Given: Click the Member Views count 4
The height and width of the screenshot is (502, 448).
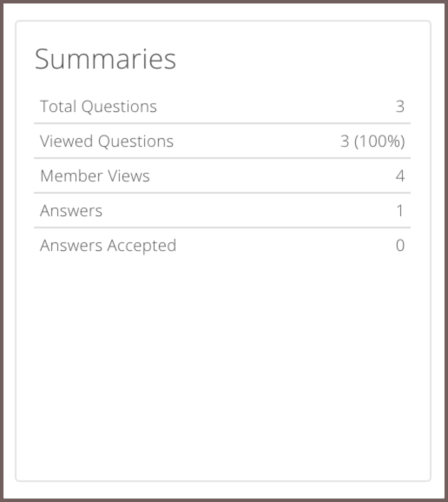Looking at the screenshot, I should tap(400, 176).
